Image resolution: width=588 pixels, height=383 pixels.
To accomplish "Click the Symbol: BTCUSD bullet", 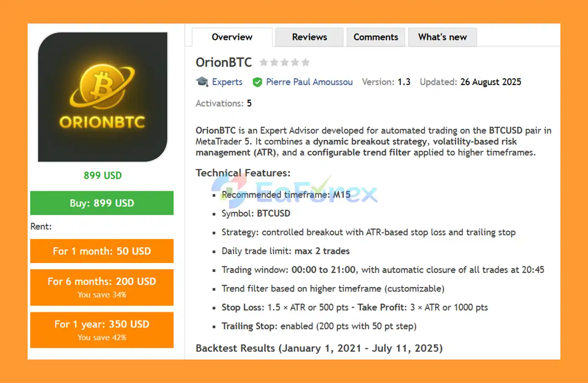I will tap(256, 213).
